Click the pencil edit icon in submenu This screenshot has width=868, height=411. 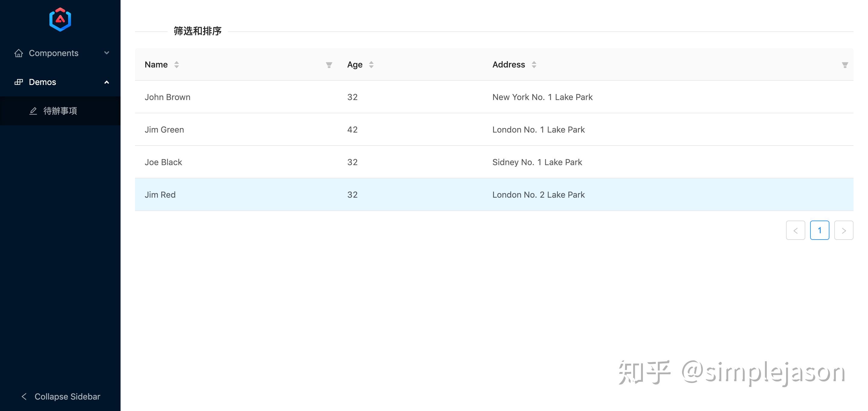point(33,111)
